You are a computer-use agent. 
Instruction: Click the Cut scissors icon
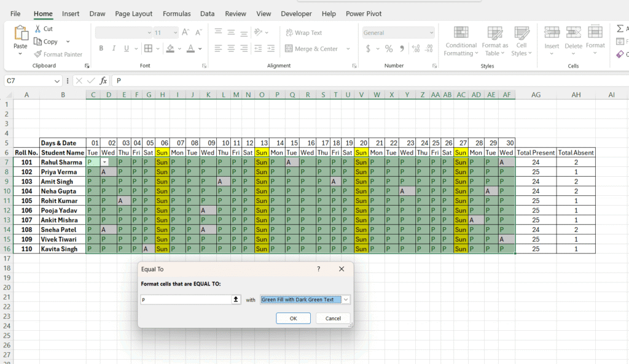pyautogui.click(x=37, y=28)
